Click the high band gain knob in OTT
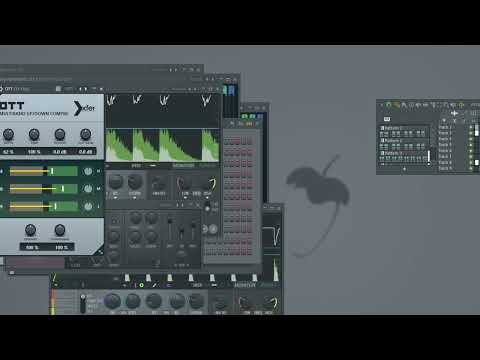 coord(88,171)
